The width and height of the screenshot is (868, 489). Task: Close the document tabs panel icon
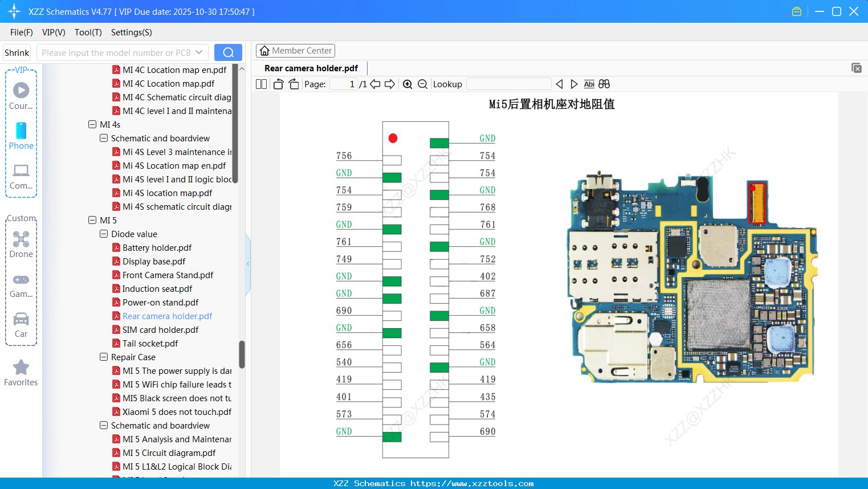pyautogui.click(x=856, y=68)
